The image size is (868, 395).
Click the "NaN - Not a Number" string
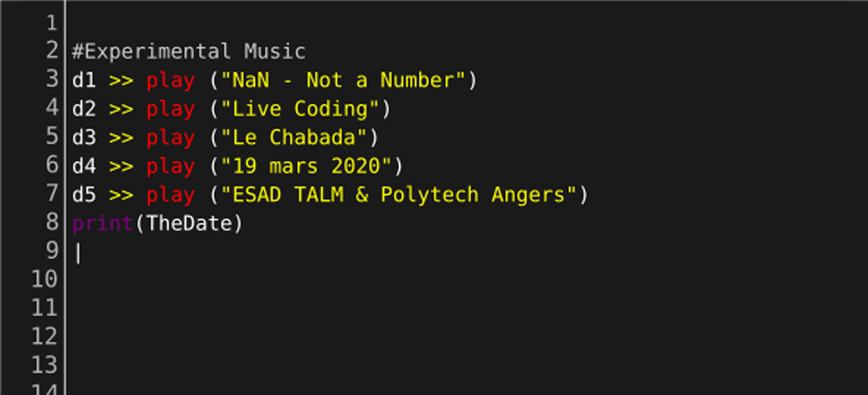(344, 81)
